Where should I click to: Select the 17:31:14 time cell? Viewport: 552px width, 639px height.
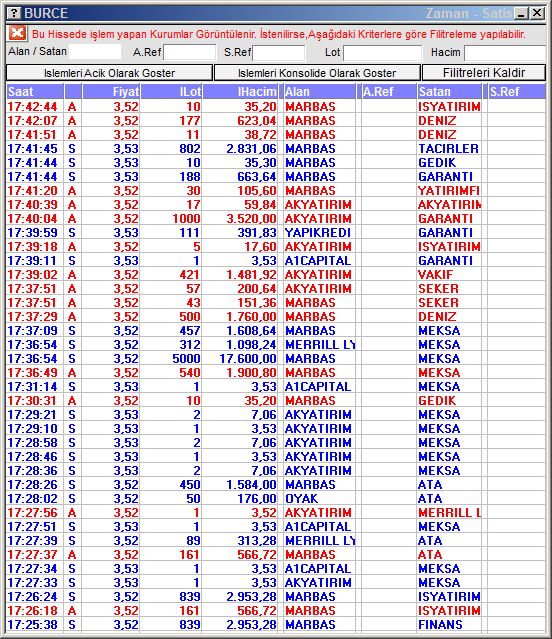33,386
